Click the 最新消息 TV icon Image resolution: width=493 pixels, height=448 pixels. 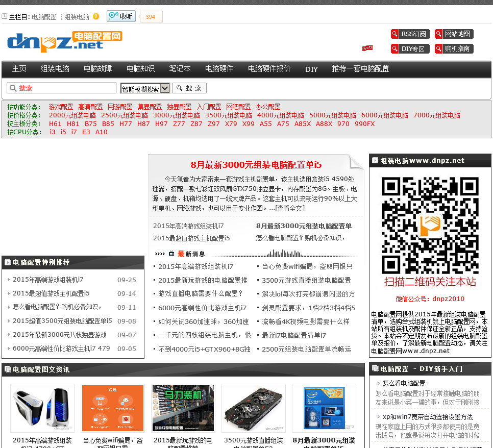[171, 254]
